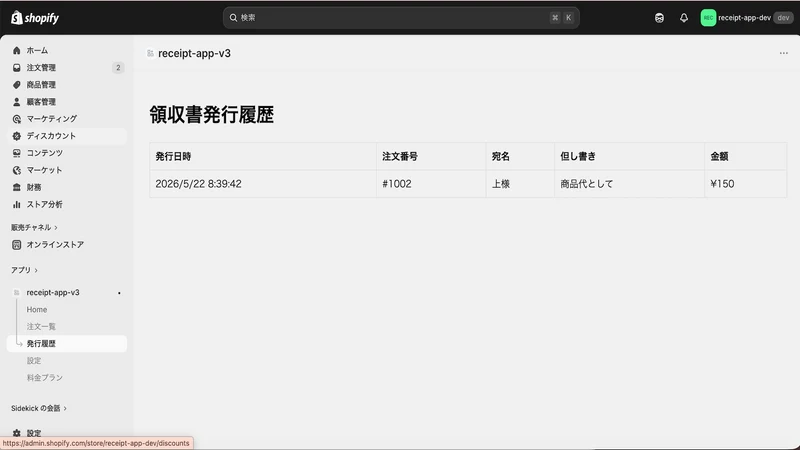800x450 pixels.
Task: Click the 2026/5/22 8:39:42 cell
Action: pyautogui.click(x=263, y=184)
